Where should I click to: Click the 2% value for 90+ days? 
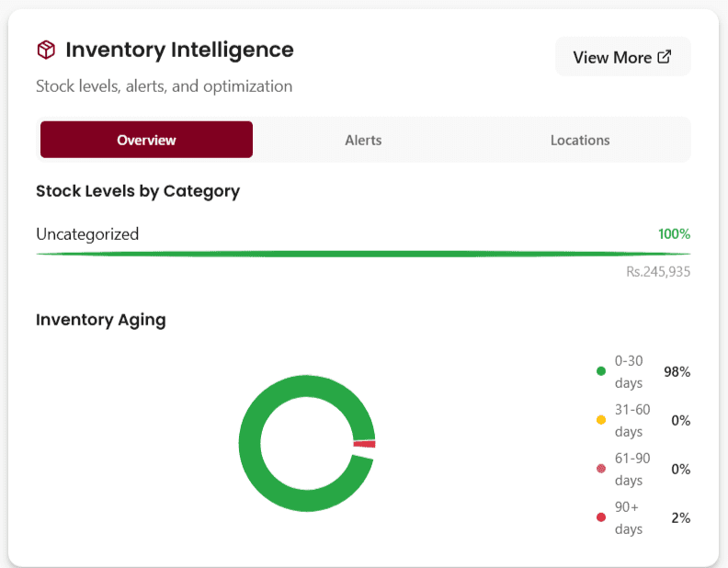[680, 517]
